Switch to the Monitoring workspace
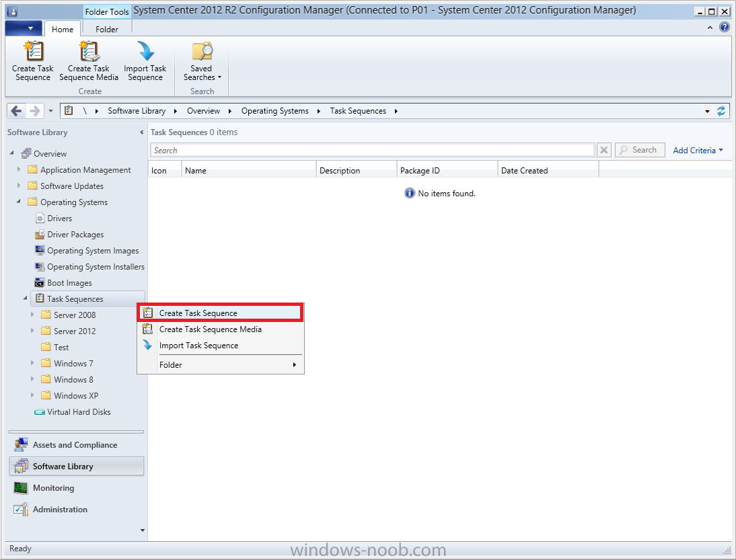736x560 pixels. click(77, 488)
